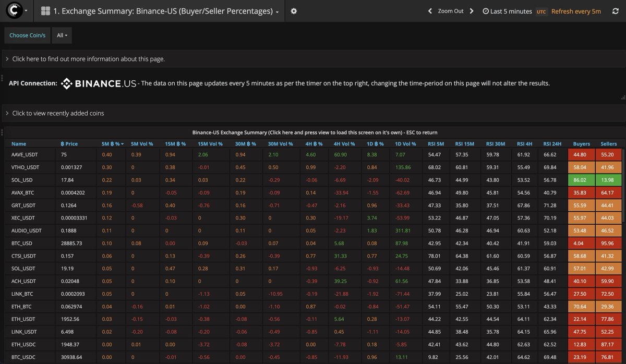Open the page settings gear
Image resolution: width=626 pixels, height=364 pixels.
click(293, 10)
